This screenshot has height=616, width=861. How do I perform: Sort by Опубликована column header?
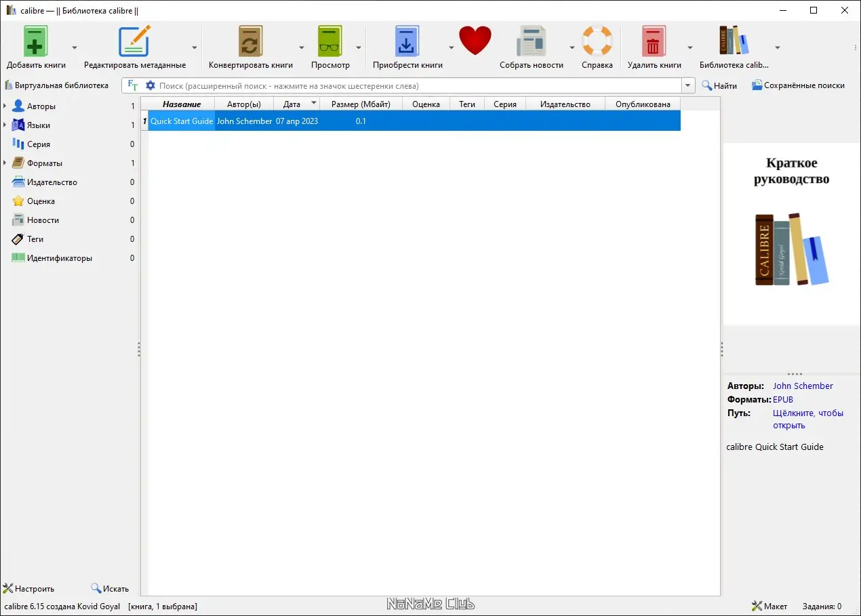643,104
